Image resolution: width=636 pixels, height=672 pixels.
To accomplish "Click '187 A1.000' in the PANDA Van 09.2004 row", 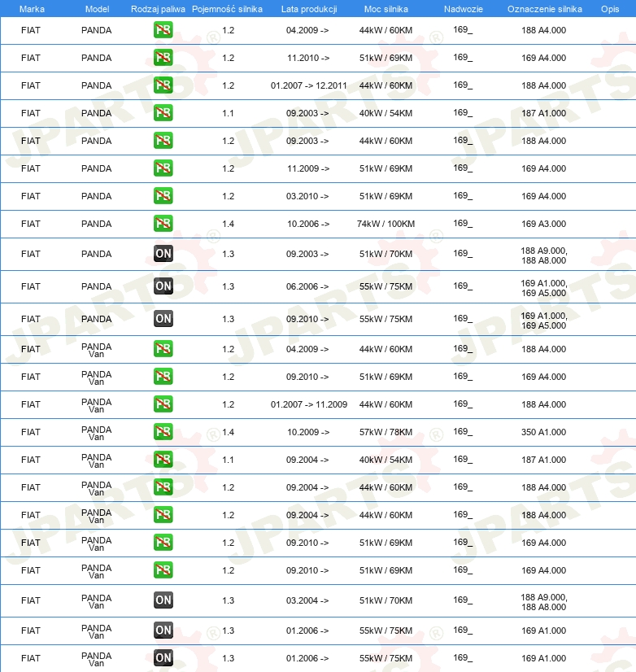I will tap(543, 460).
